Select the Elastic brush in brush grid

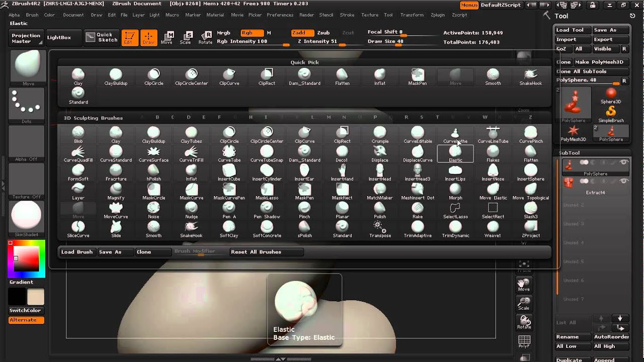pyautogui.click(x=455, y=153)
